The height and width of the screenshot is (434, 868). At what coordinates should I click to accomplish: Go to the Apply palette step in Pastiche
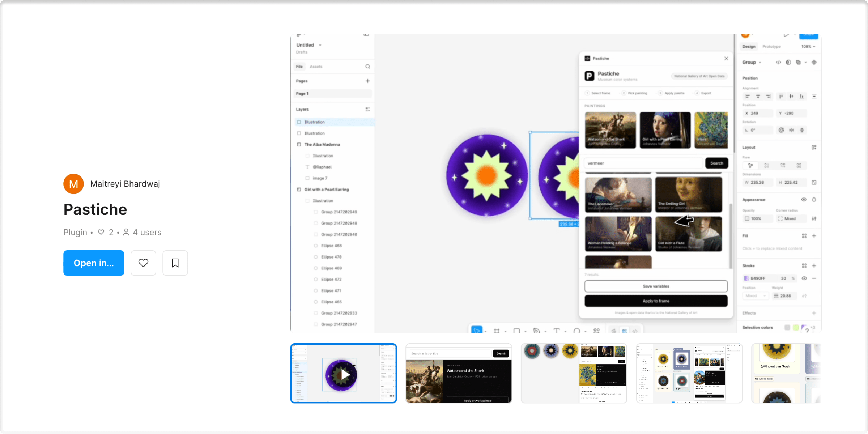671,93
